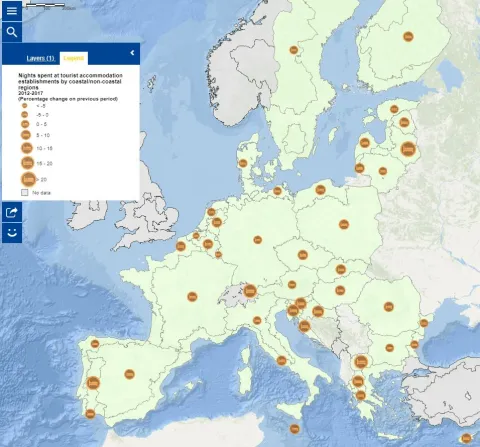Click the marker in central Romania

[389, 307]
